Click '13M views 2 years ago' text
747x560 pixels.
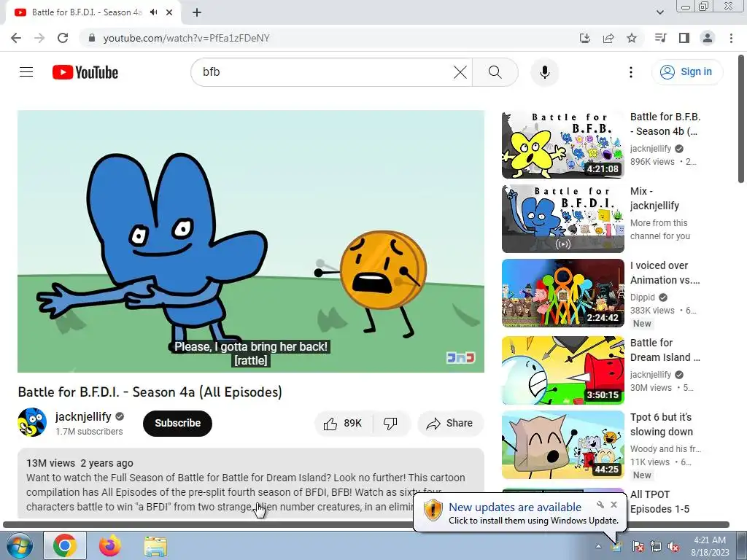tap(80, 463)
